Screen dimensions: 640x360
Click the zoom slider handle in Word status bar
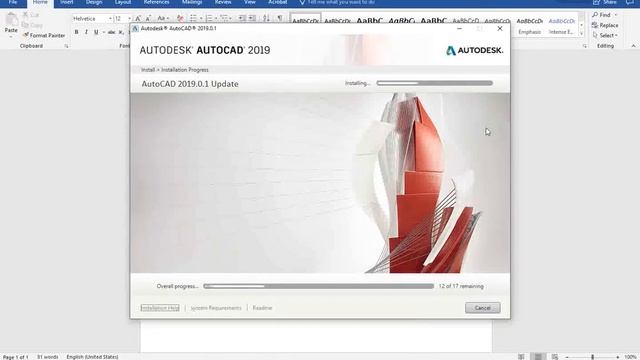592,357
